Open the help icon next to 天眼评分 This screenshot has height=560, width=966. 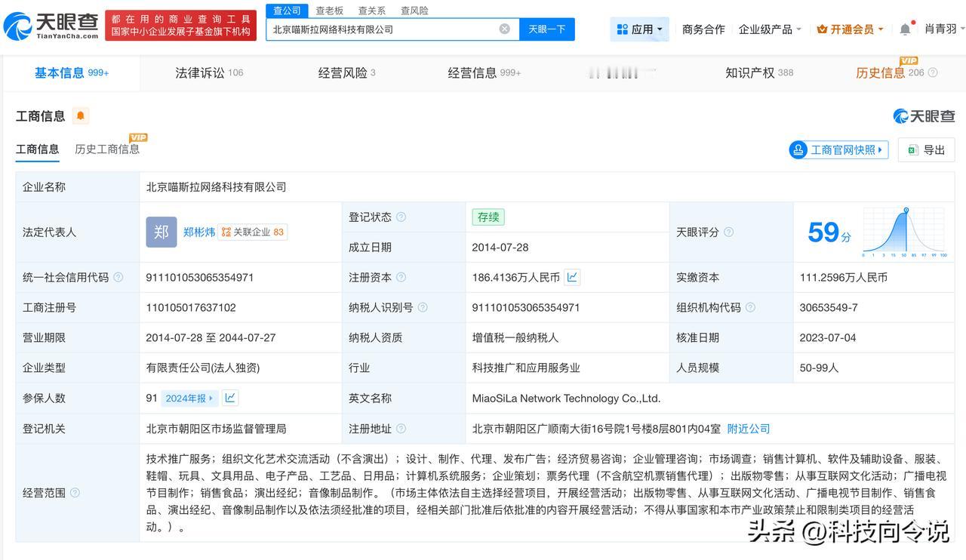[728, 232]
